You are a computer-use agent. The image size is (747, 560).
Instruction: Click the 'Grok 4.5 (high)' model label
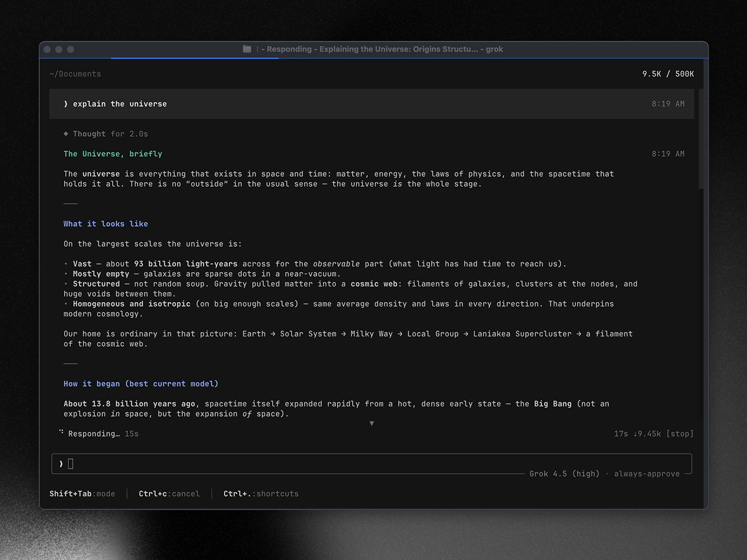[565, 474]
